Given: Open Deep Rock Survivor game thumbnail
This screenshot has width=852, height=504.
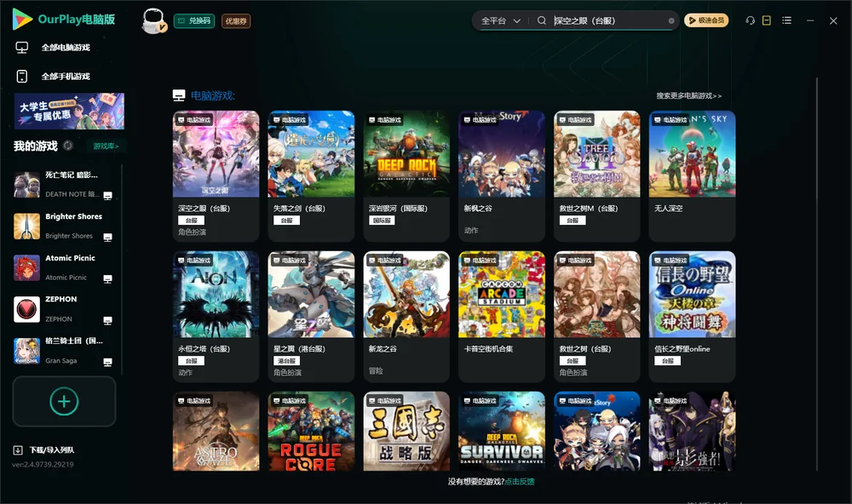Looking at the screenshot, I should tap(502, 432).
